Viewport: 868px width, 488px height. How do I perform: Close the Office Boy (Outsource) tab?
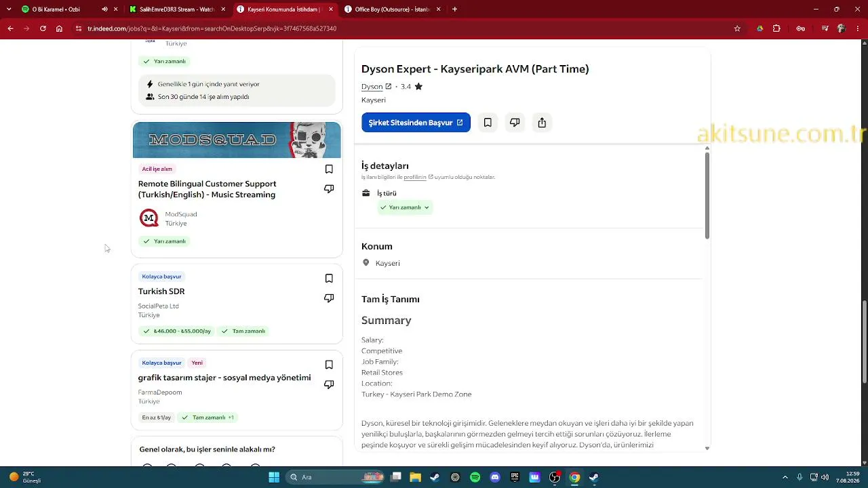(x=438, y=9)
